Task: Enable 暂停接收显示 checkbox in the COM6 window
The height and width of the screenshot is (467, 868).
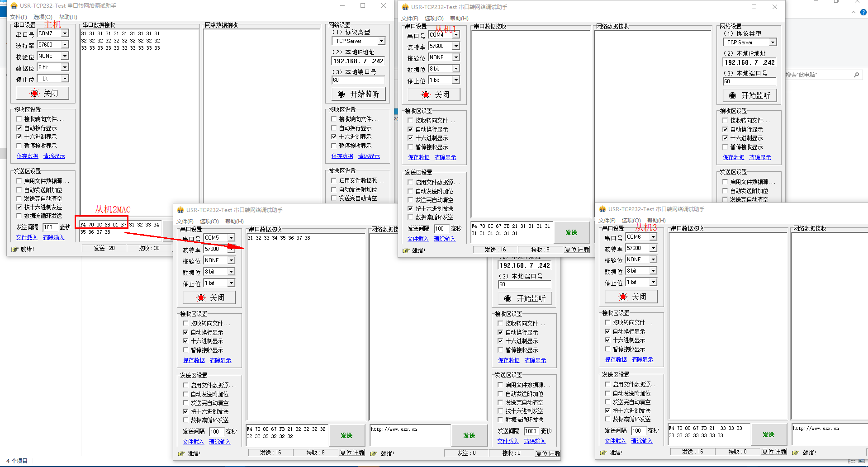Action: point(607,349)
